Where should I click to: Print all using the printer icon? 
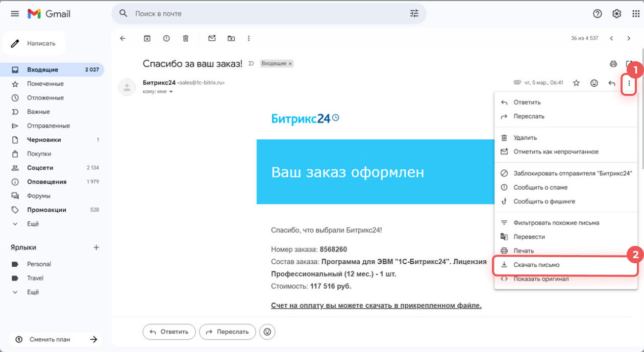[613, 64]
